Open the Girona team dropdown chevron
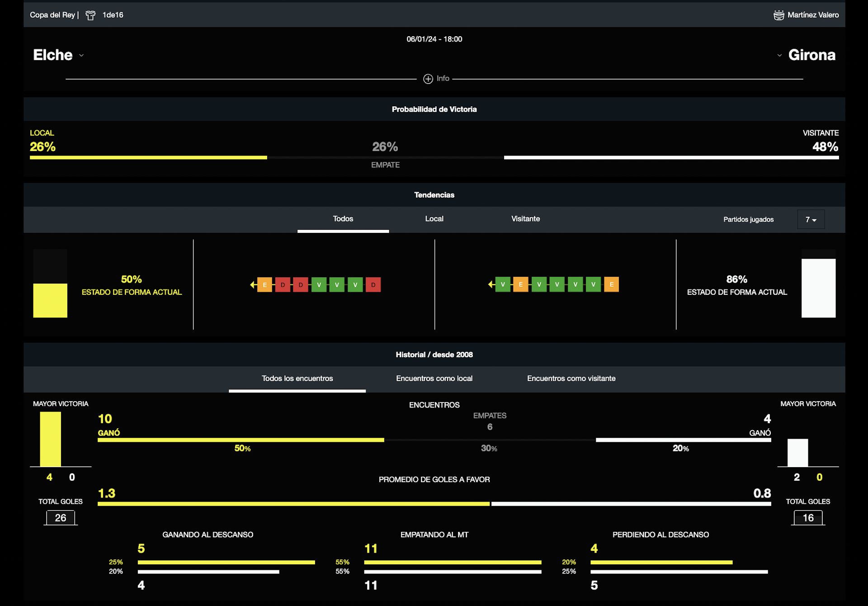 (779, 56)
